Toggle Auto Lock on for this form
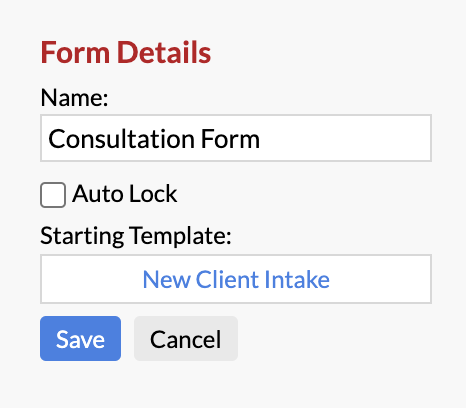Screen dimensions: 466x408 (x=53, y=195)
